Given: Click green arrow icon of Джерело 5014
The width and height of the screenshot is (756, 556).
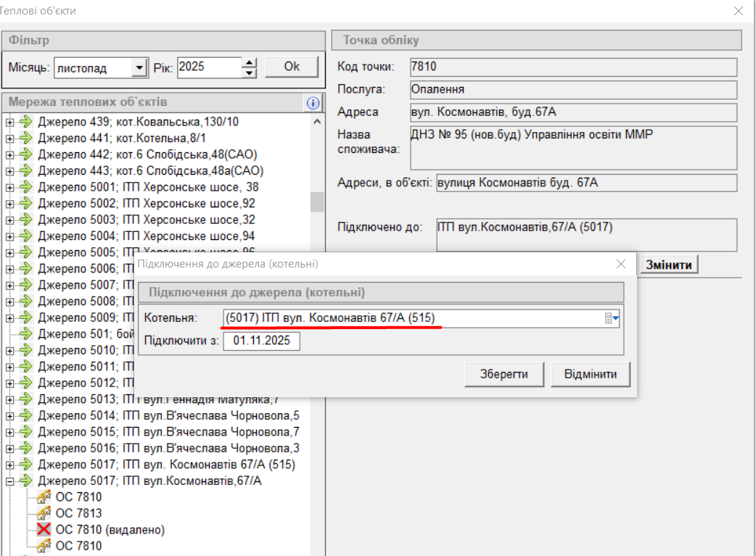Looking at the screenshot, I should pos(27,415).
